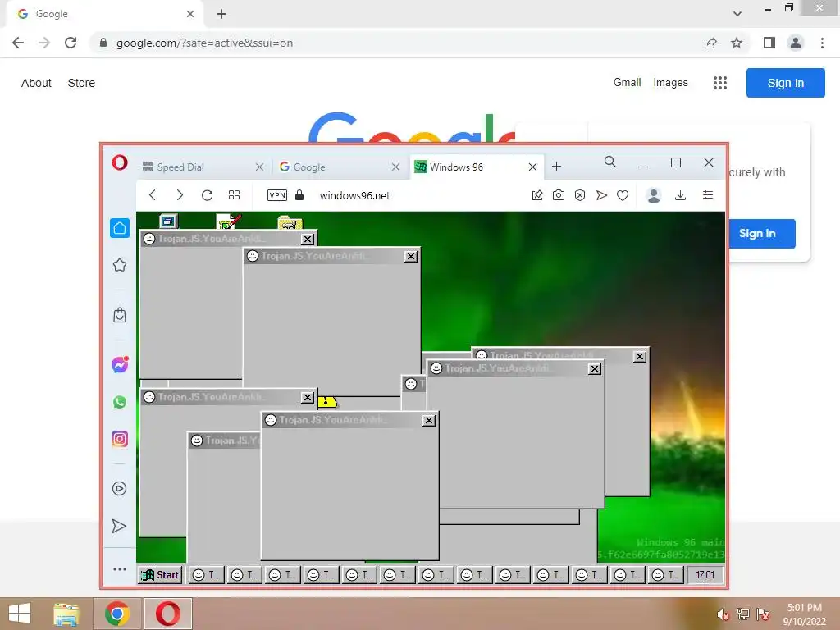Image resolution: width=840 pixels, height=630 pixels.
Task: Bookmark page with Chrome star icon
Action: (x=737, y=43)
